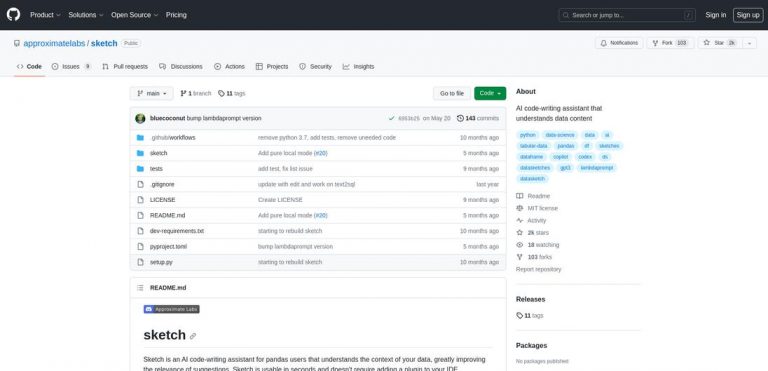Open commit 'Create LICENSE'

coord(280,200)
